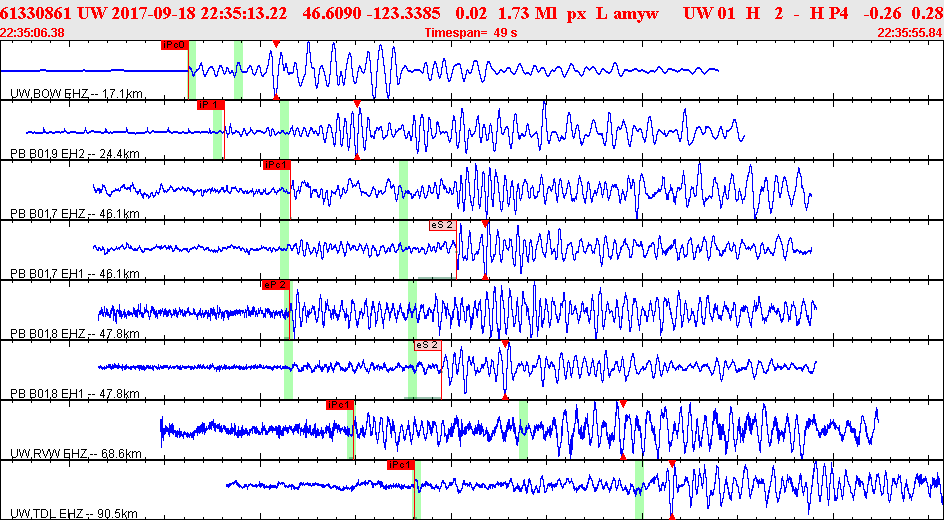This screenshot has width=944, height=520.
Task: Click the 'PB B019 EH2 -- 24.4km' station label
Action: 75,153
